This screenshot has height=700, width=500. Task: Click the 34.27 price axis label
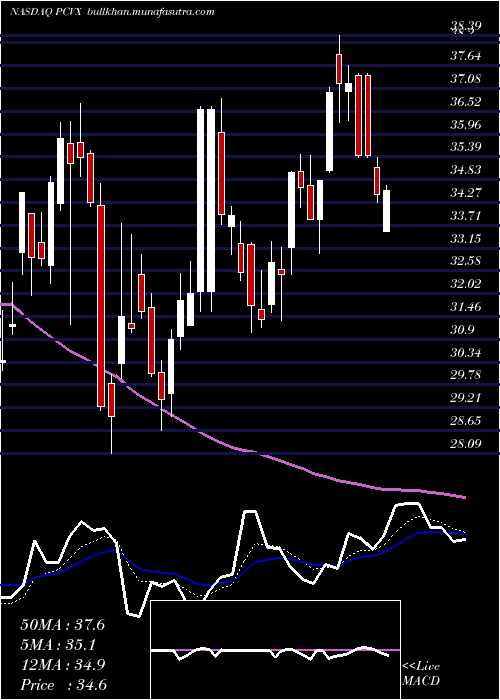pyautogui.click(x=466, y=193)
